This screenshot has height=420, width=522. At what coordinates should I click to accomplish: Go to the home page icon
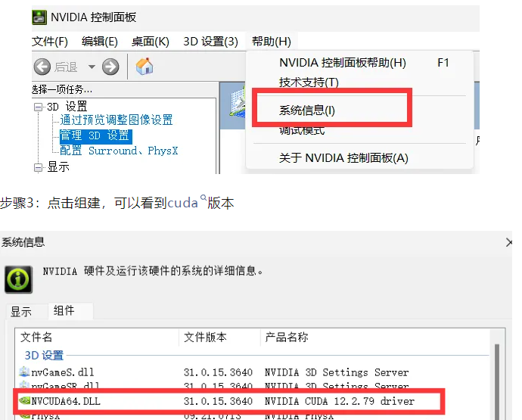(144, 67)
